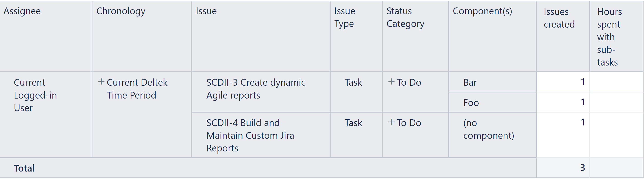This screenshot has width=644, height=179.
Task: Open SCDII-4 Build and Maintain Custom Jira Reports
Action: pyautogui.click(x=250, y=135)
